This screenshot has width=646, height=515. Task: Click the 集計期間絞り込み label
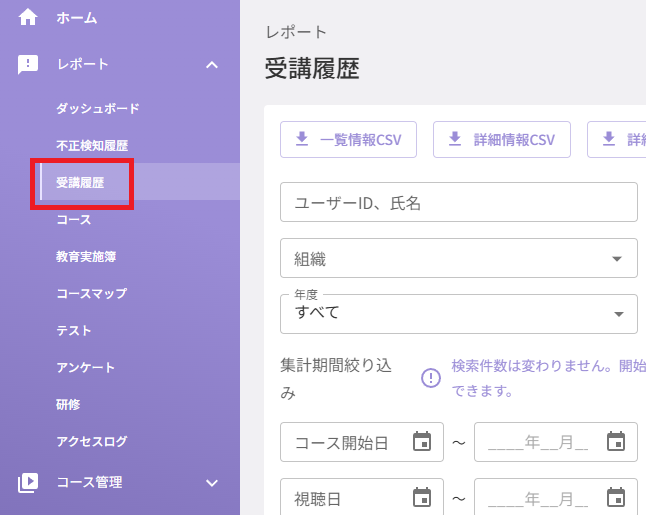click(x=336, y=379)
